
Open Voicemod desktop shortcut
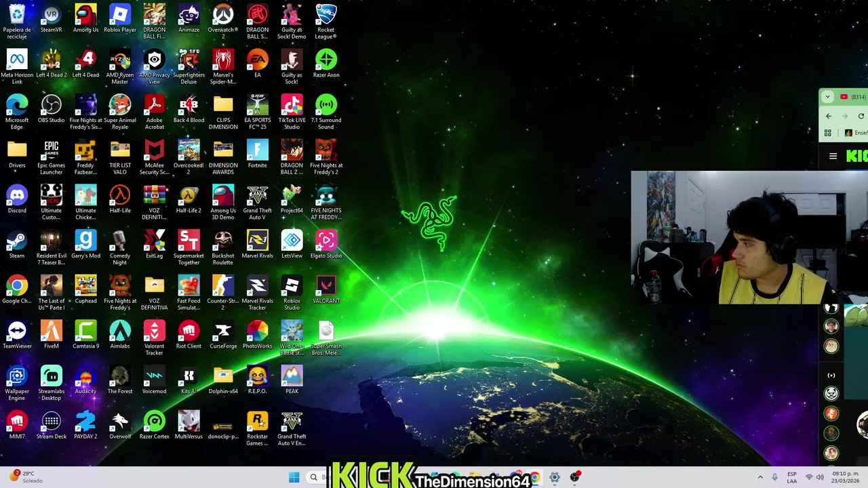pos(155,380)
